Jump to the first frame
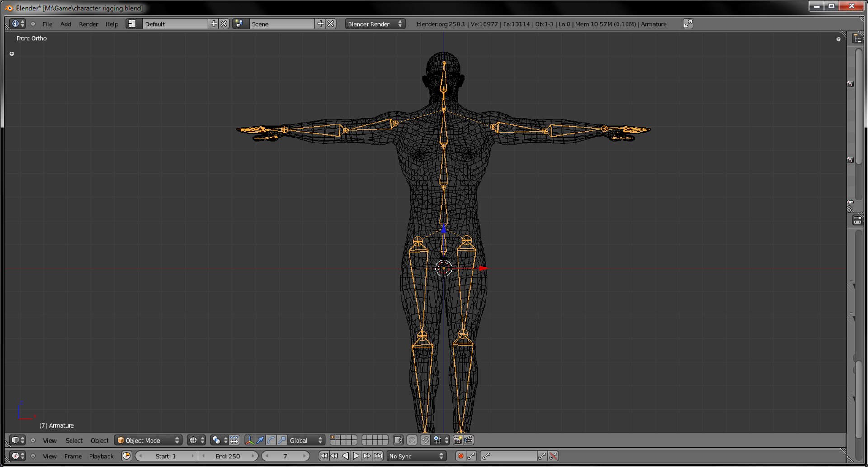The image size is (868, 467). point(324,456)
